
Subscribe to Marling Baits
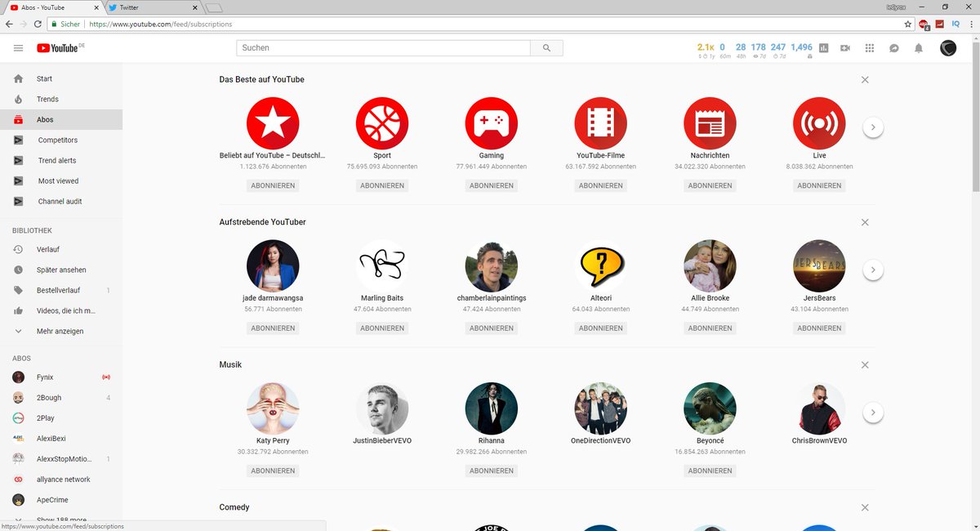click(382, 328)
